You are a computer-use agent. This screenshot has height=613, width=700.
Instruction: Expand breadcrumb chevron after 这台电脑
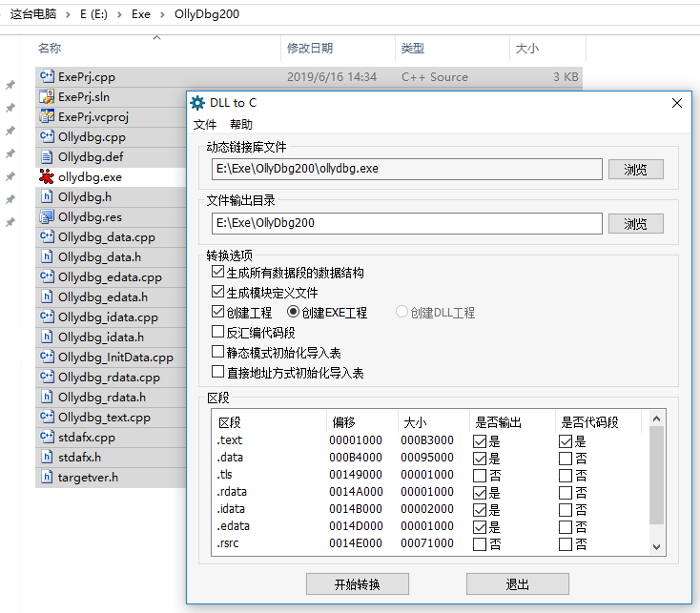tap(68, 14)
